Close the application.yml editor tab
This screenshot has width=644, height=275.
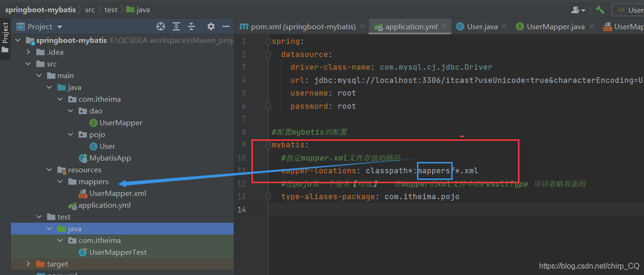(x=445, y=27)
